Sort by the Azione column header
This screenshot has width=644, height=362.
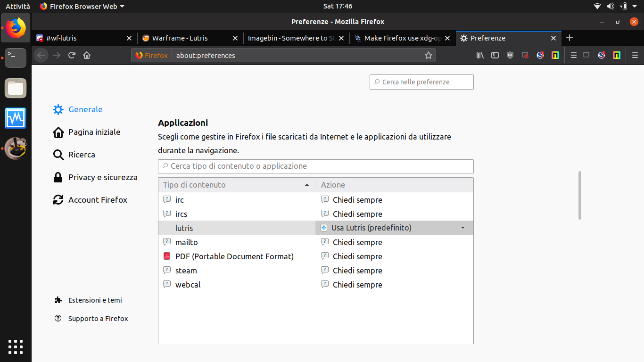pyautogui.click(x=395, y=185)
